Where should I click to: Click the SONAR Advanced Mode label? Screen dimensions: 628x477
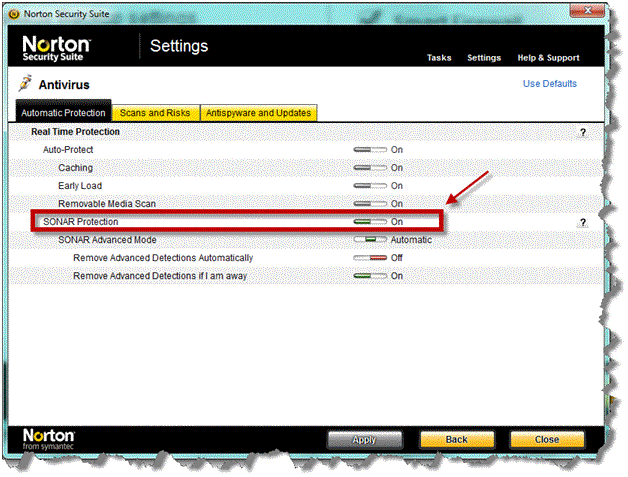pyautogui.click(x=107, y=240)
